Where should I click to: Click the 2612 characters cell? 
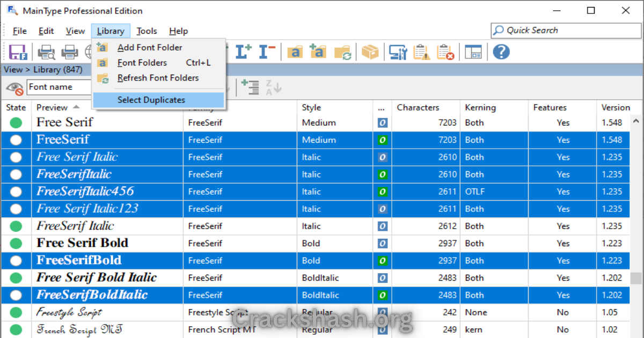pos(447,226)
